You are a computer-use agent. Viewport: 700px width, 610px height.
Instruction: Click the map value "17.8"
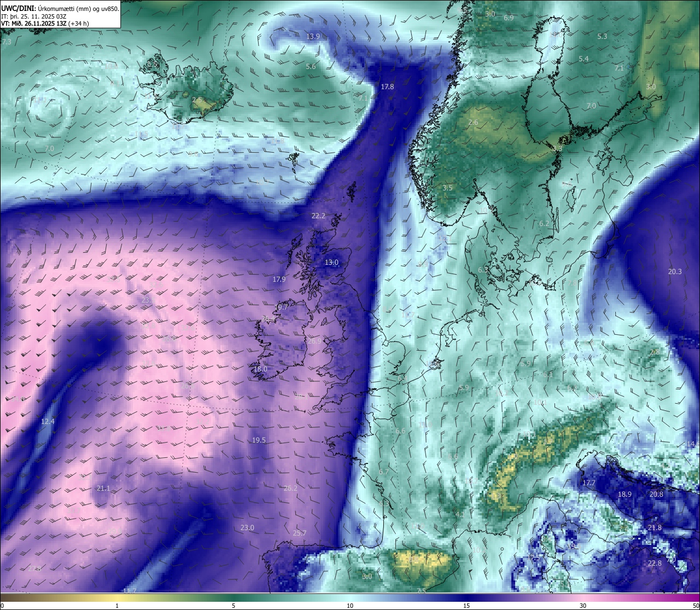coord(387,86)
